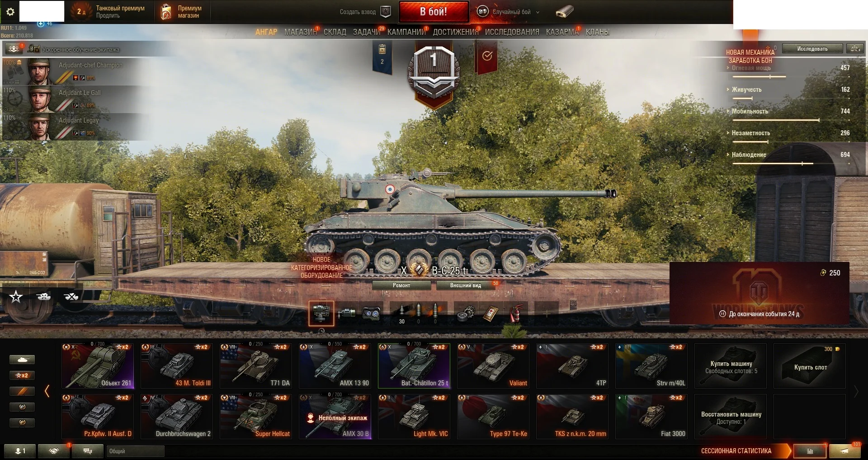The height and width of the screenshot is (460, 868).
Task: Expand the random battle mode dropdown
Action: [538, 12]
